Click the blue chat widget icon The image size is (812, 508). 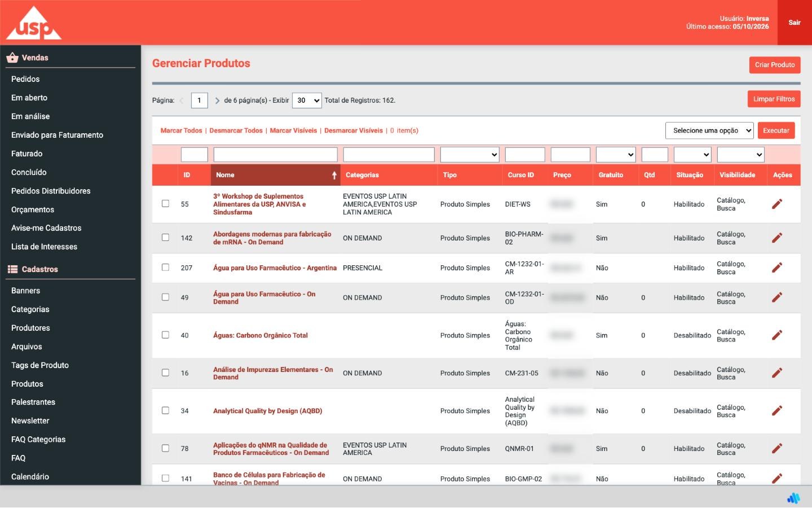[793, 498]
